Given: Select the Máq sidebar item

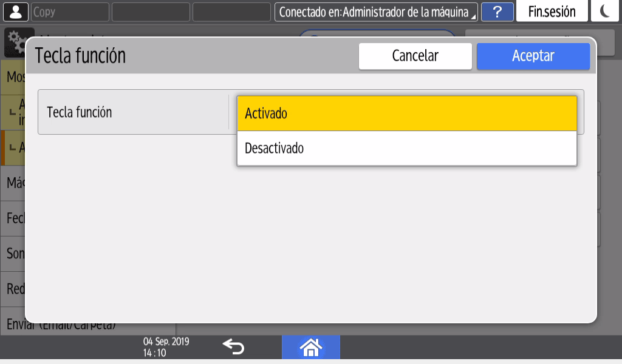Looking at the screenshot, I should pyautogui.click(x=13, y=183).
